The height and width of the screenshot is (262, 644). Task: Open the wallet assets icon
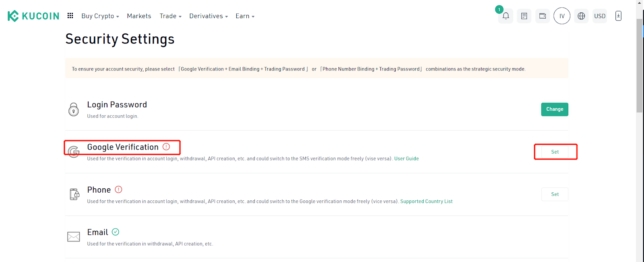[542, 16]
